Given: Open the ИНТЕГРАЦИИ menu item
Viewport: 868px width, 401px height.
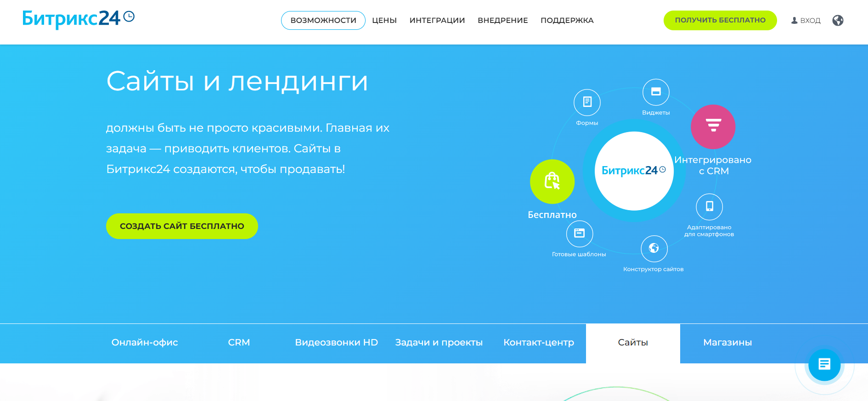Looking at the screenshot, I should 437,20.
